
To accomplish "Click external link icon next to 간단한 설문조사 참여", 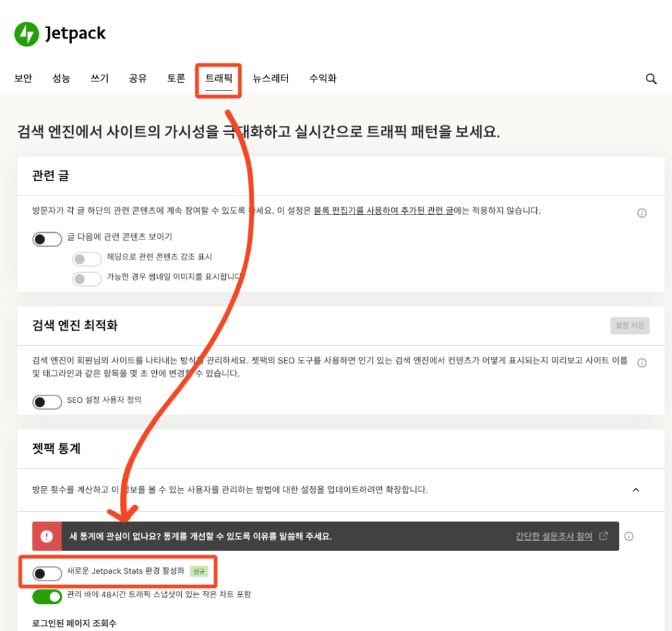I will pyautogui.click(x=604, y=536).
